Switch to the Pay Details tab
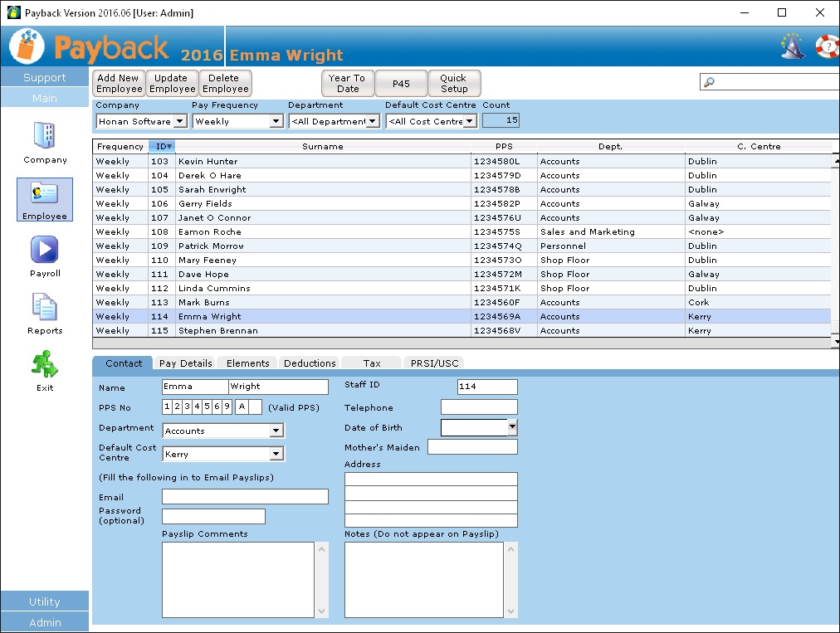The image size is (840, 633). click(186, 363)
